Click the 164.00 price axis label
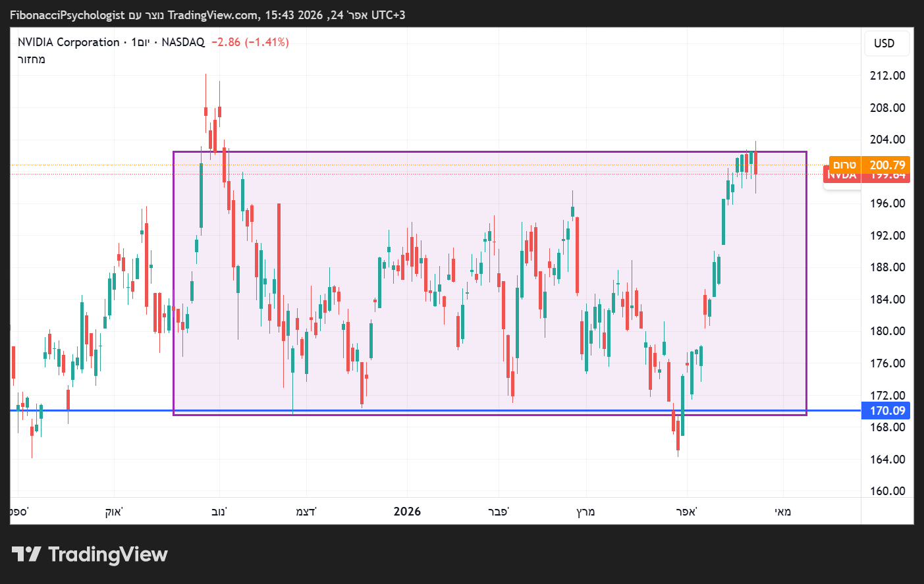 pos(888,460)
